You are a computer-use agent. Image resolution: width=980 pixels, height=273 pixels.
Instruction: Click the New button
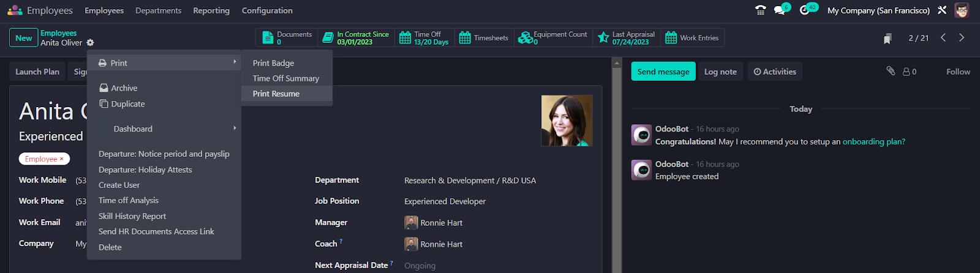[24, 38]
